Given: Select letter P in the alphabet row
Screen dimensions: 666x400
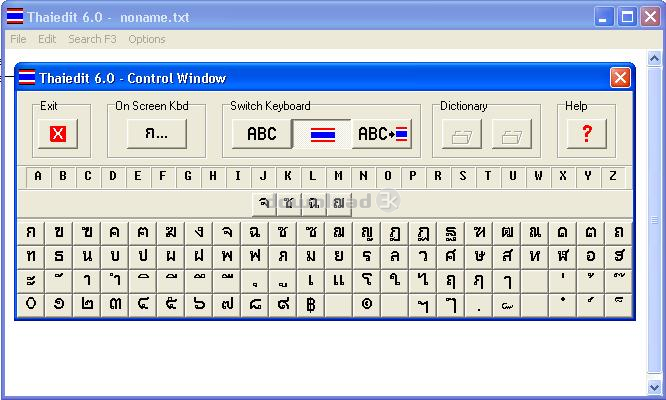Looking at the screenshot, I should (413, 177).
